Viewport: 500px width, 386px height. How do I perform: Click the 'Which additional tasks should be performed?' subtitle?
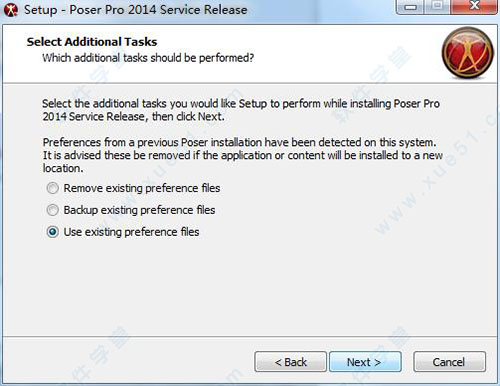click(148, 58)
